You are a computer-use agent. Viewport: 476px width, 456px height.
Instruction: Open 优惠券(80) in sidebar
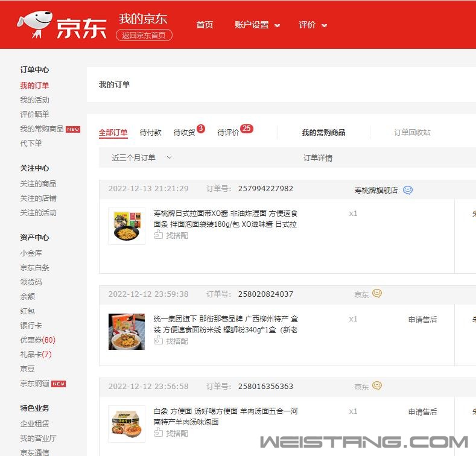pos(37,340)
